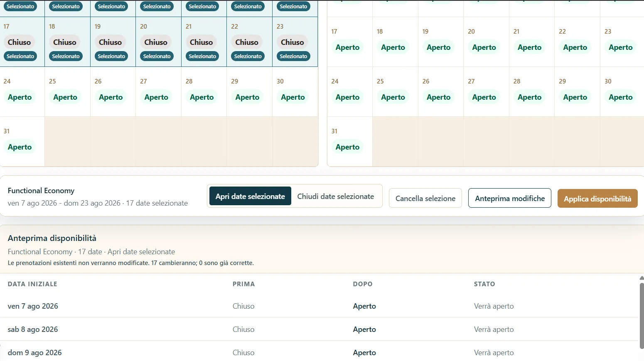Pick day 27 in the left calendar
Image resolution: width=644 pixels, height=361 pixels.
(x=158, y=92)
